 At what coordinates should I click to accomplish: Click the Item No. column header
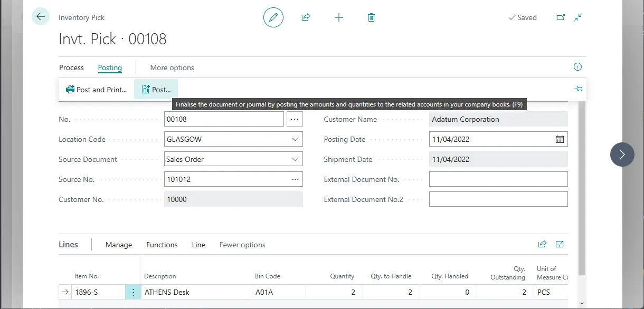[87, 276]
